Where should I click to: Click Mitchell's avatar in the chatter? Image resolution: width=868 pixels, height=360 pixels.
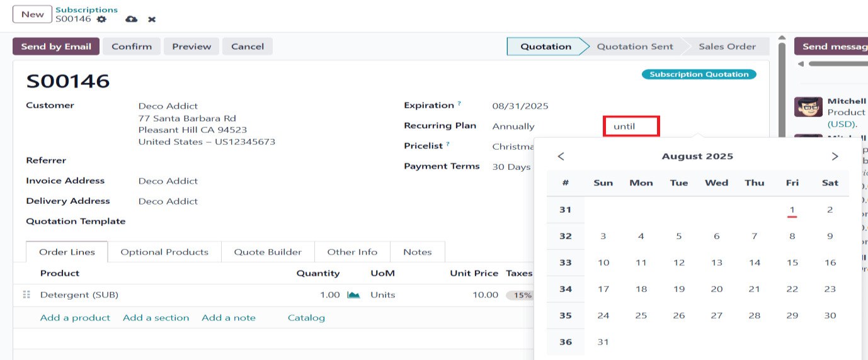click(808, 106)
